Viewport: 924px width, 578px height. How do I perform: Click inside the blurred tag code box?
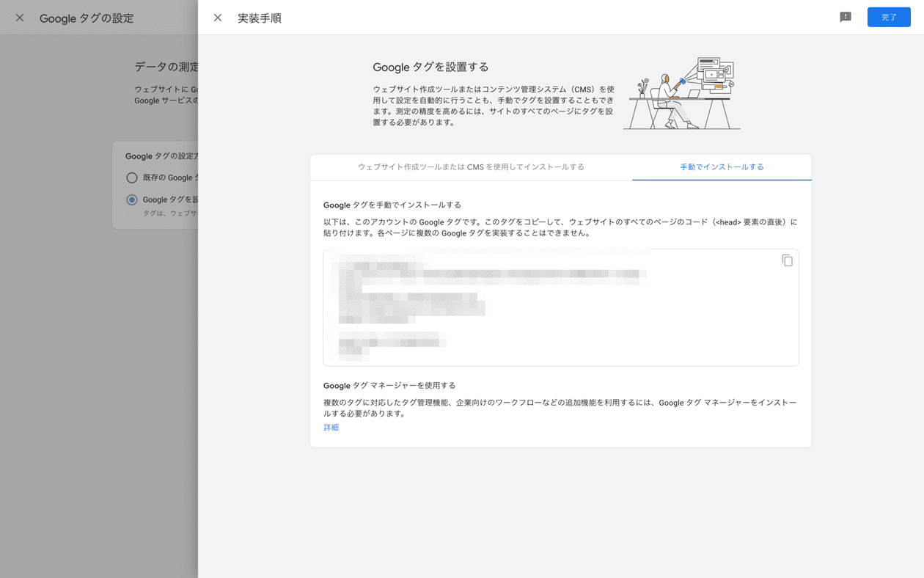[x=560, y=307]
